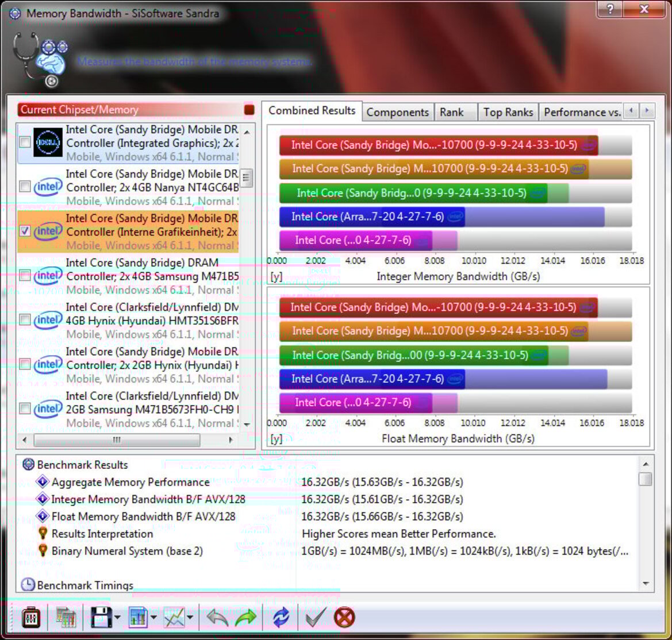
Task: Select the Benchmark Timings heading row
Action: [x=85, y=585]
